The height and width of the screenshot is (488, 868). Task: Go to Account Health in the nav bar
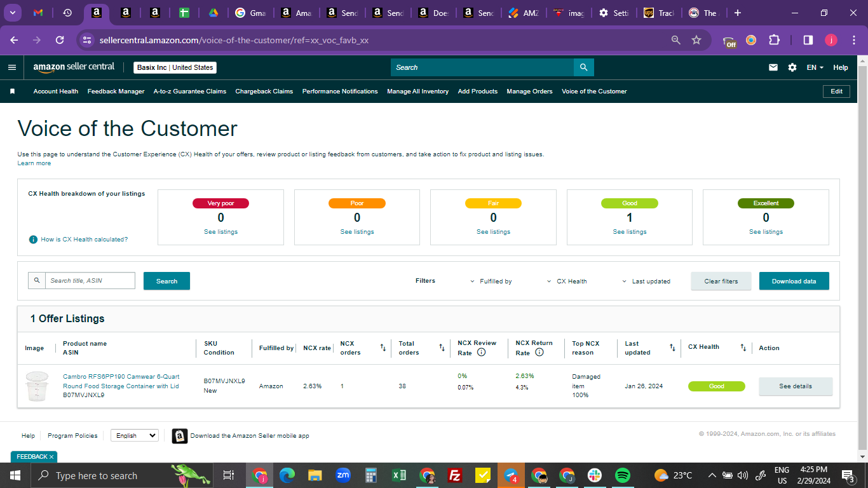56,91
